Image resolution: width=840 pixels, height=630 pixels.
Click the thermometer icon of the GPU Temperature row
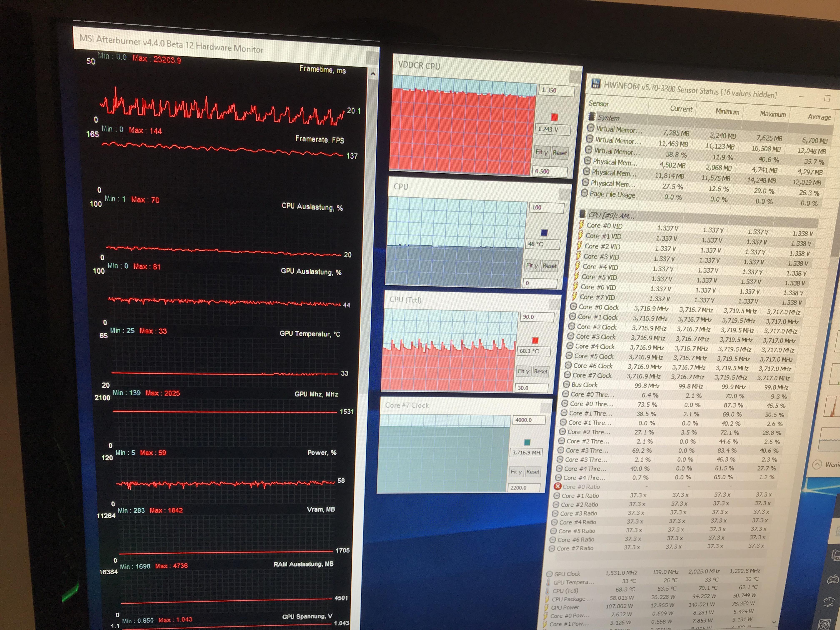548,582
